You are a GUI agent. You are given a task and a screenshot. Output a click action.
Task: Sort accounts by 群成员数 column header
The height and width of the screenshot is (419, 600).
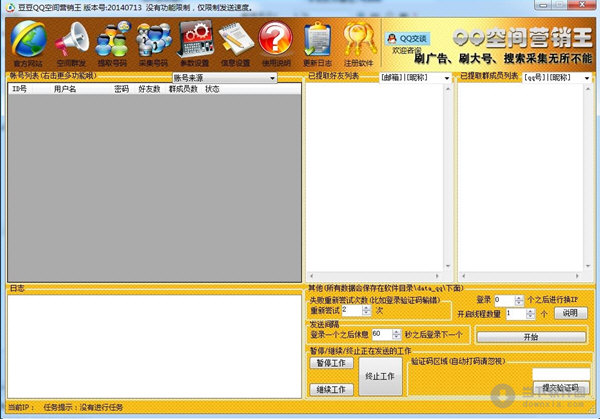(x=183, y=89)
